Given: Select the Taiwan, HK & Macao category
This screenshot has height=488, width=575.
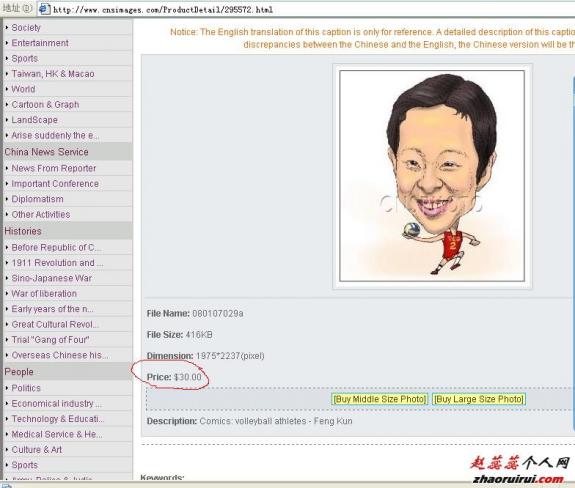Looking at the screenshot, I should pos(53,74).
